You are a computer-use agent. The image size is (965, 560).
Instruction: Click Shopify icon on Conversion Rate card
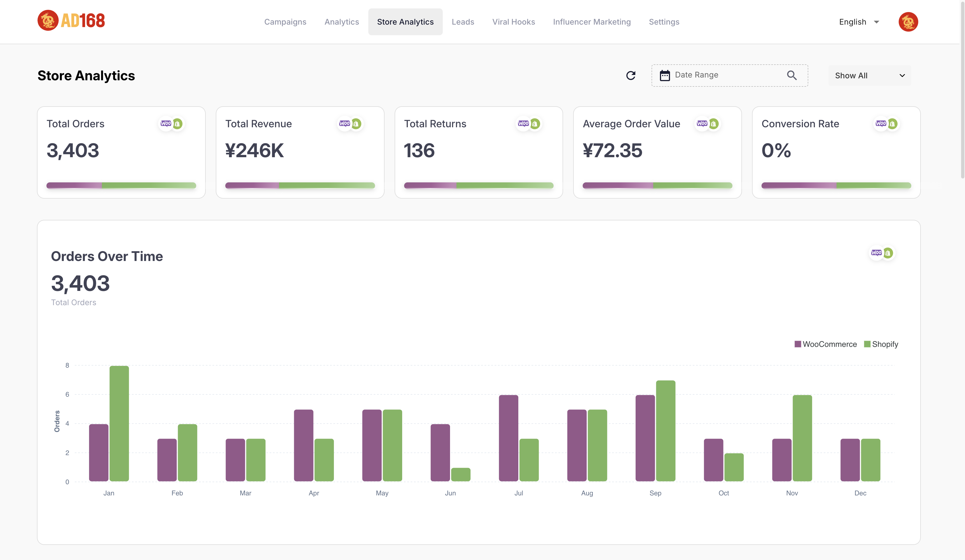[x=893, y=124]
